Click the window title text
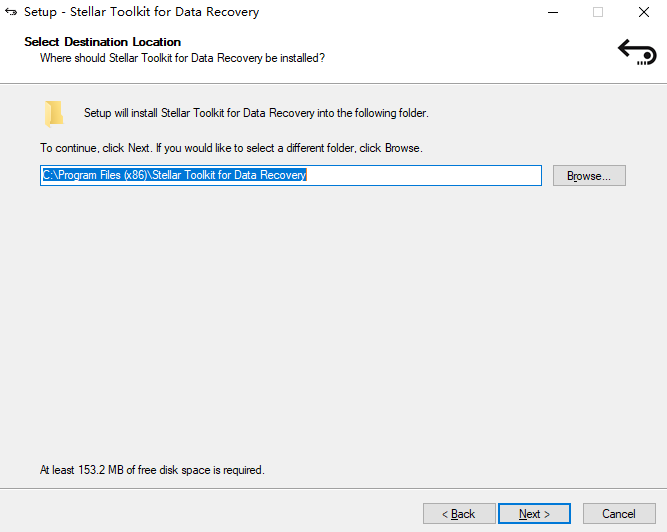The width and height of the screenshot is (667, 532). [141, 12]
